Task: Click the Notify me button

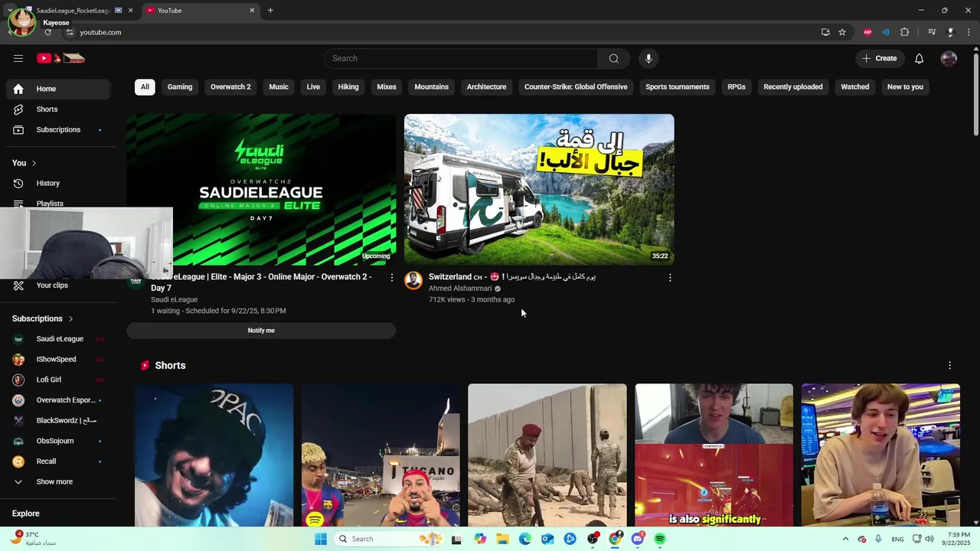Action: 261,331
